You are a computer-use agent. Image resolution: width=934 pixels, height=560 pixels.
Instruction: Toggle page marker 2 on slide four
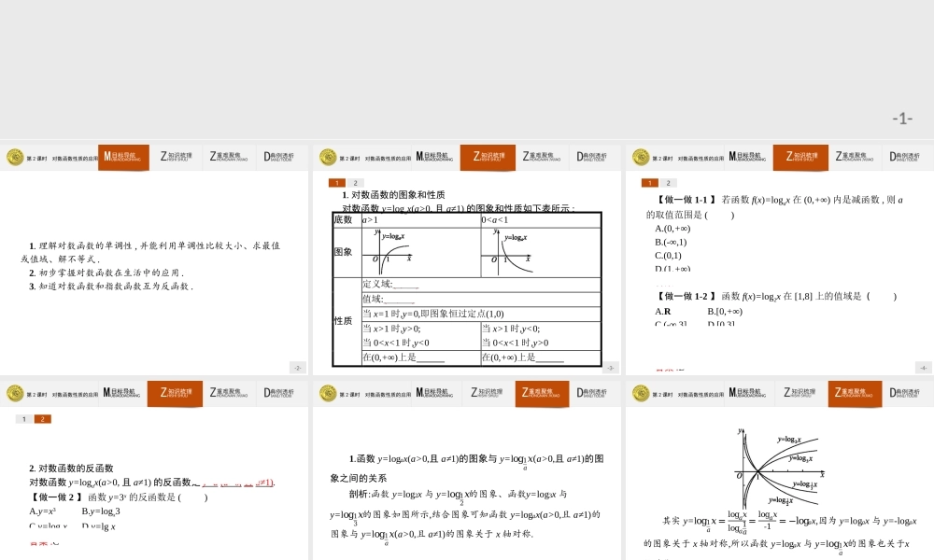click(41, 419)
